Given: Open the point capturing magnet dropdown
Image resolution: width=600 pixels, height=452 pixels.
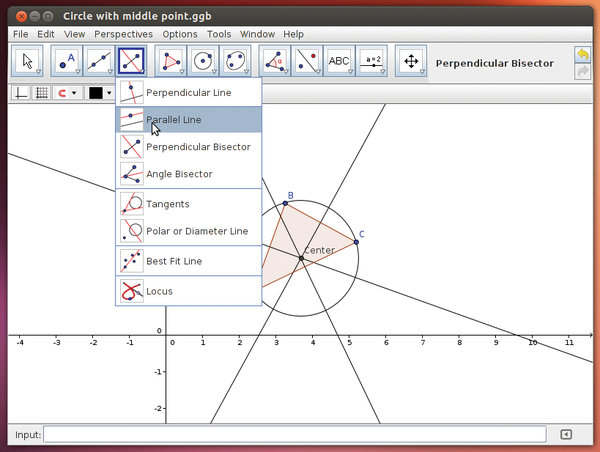Looking at the screenshot, I should 67,93.
